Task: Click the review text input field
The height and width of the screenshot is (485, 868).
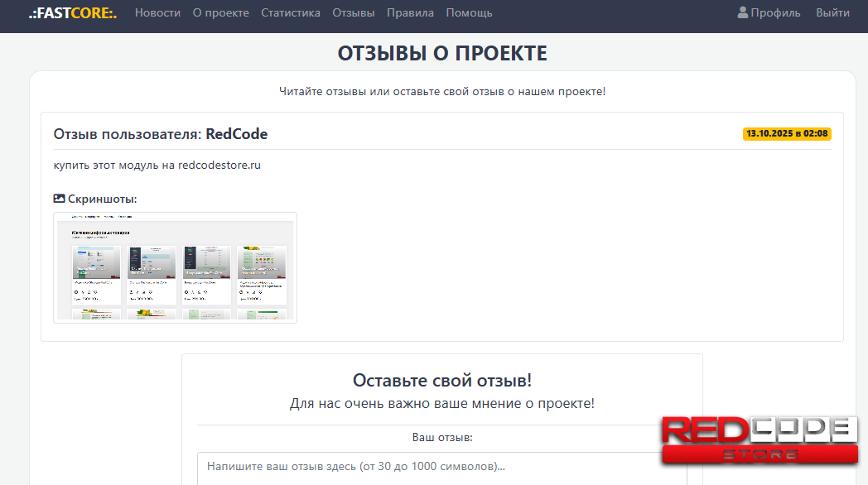Action: (441, 468)
